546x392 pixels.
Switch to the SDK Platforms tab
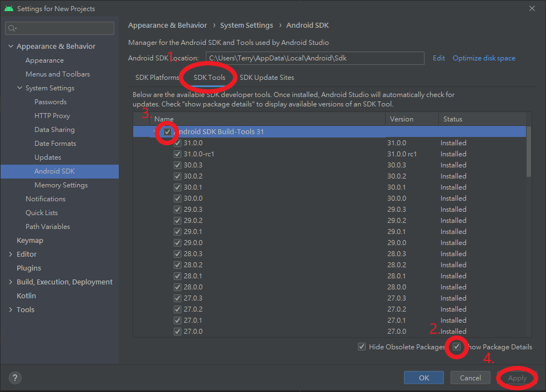(x=157, y=78)
